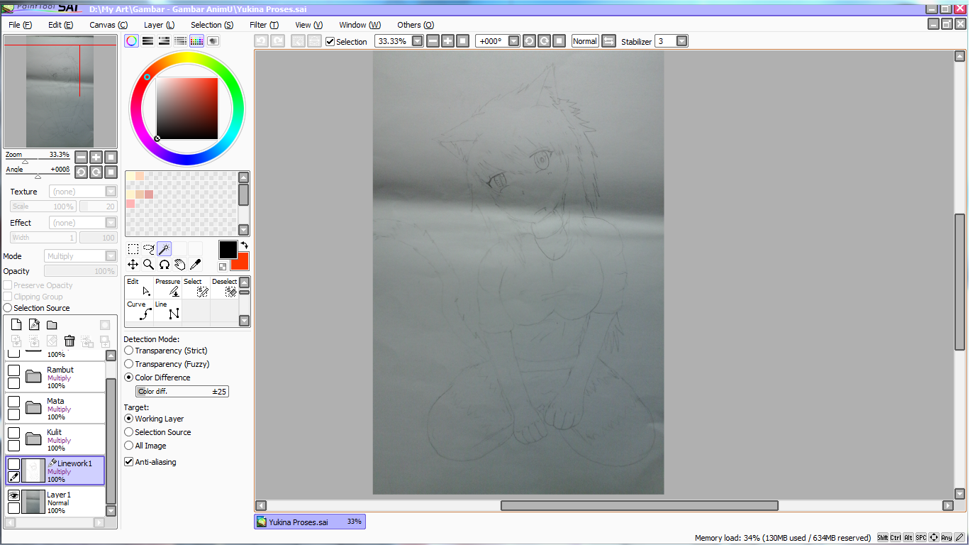
Task: Choose the Line tool in the linework toolbox
Action: point(168,309)
